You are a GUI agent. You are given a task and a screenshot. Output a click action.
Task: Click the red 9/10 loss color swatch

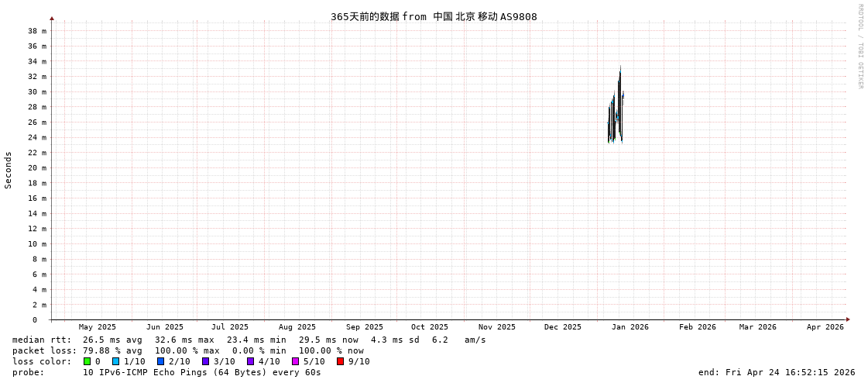pyautogui.click(x=340, y=361)
